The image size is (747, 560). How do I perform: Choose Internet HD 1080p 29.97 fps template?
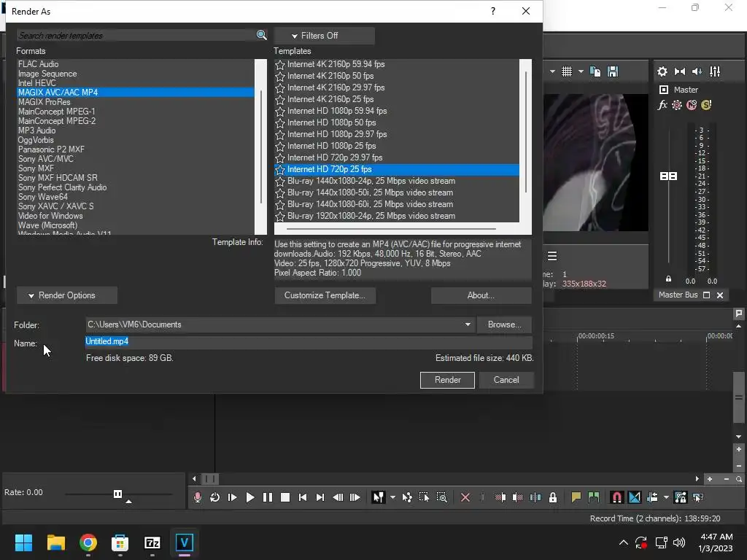[337, 134]
